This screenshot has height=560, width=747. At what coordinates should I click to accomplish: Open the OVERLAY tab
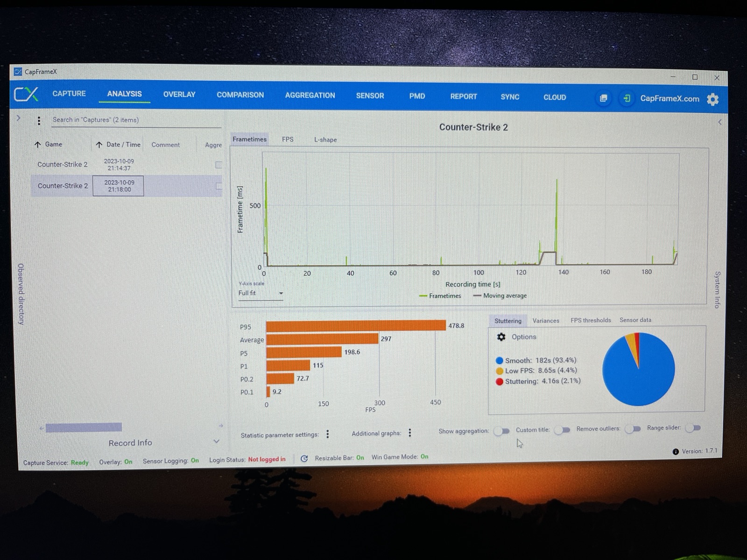point(179,94)
